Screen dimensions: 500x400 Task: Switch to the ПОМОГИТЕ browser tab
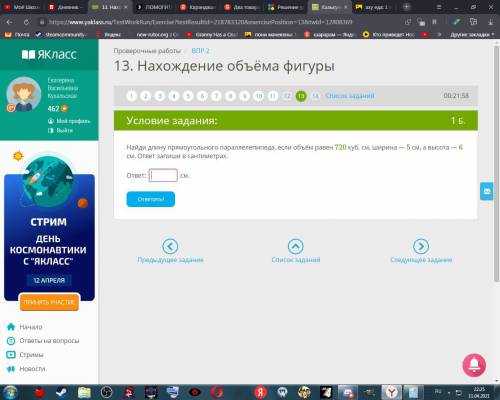coord(154,7)
